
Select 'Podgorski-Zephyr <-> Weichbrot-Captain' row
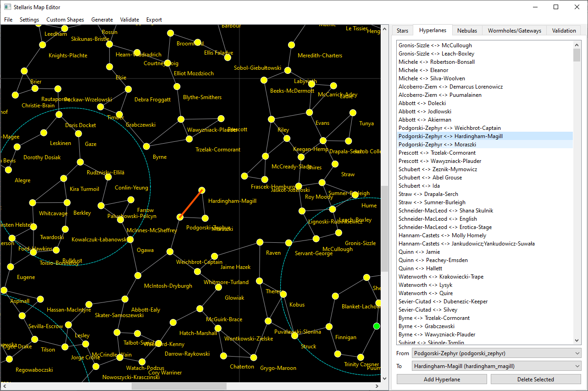coord(485,128)
